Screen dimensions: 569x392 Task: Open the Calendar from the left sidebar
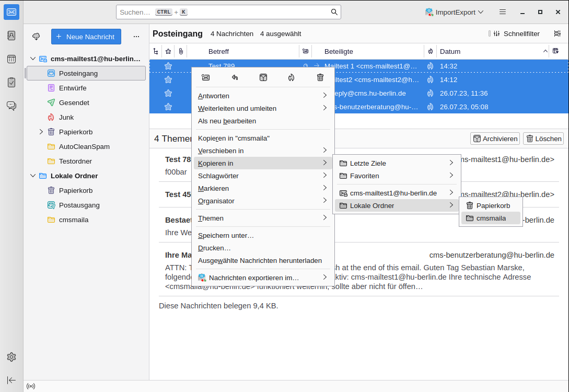coord(11,59)
